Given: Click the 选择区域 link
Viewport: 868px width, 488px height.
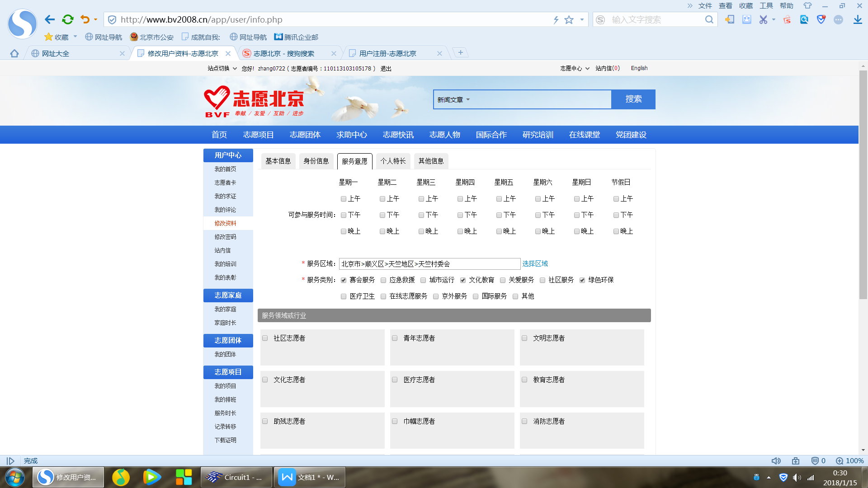Looking at the screenshot, I should pos(535,263).
